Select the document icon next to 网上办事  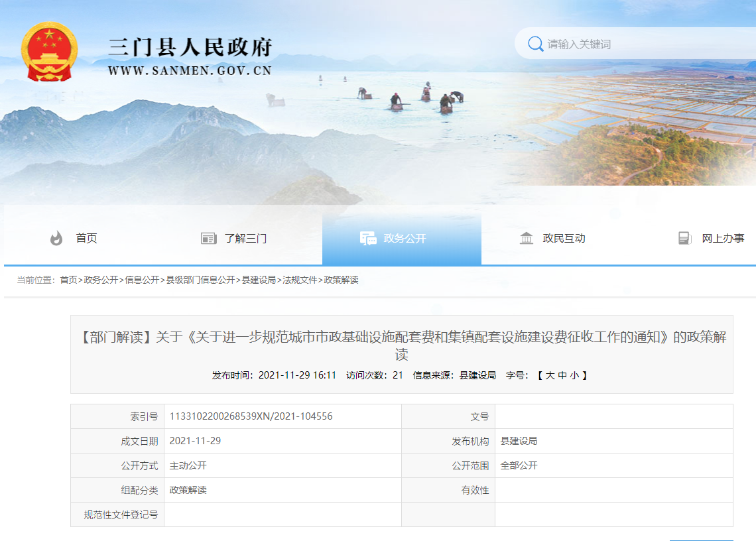684,239
